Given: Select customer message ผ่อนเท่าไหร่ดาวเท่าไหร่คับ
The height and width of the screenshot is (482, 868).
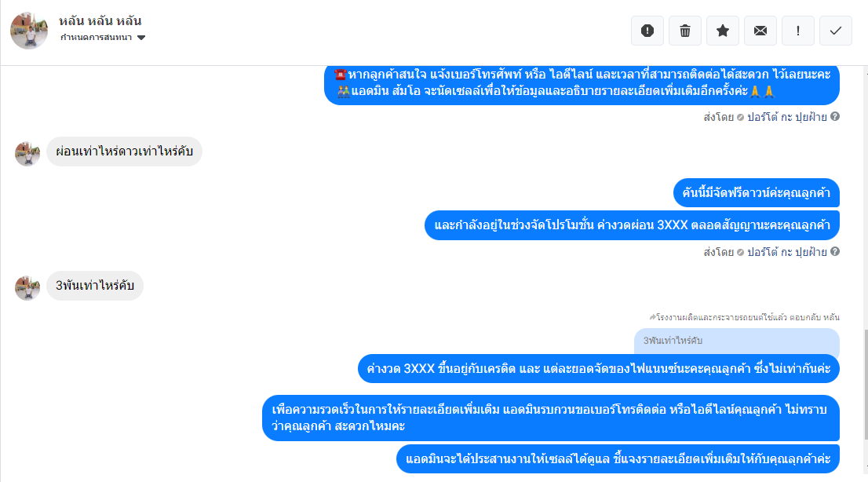Looking at the screenshot, I should pos(124,152).
